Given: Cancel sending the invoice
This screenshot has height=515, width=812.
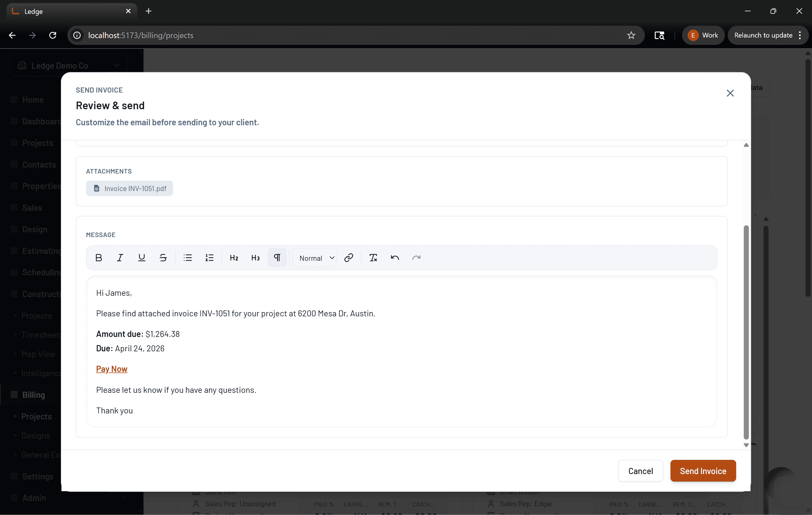Looking at the screenshot, I should click(641, 471).
